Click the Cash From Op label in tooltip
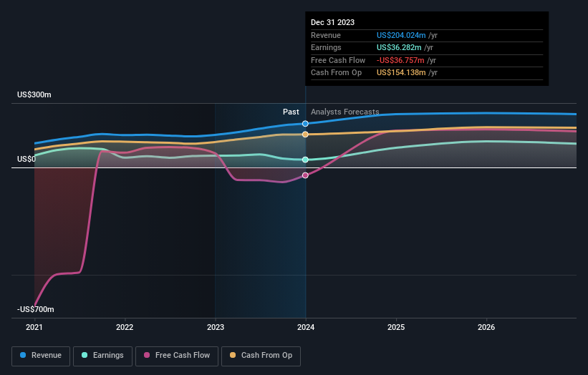The width and height of the screenshot is (588, 375). pos(336,73)
